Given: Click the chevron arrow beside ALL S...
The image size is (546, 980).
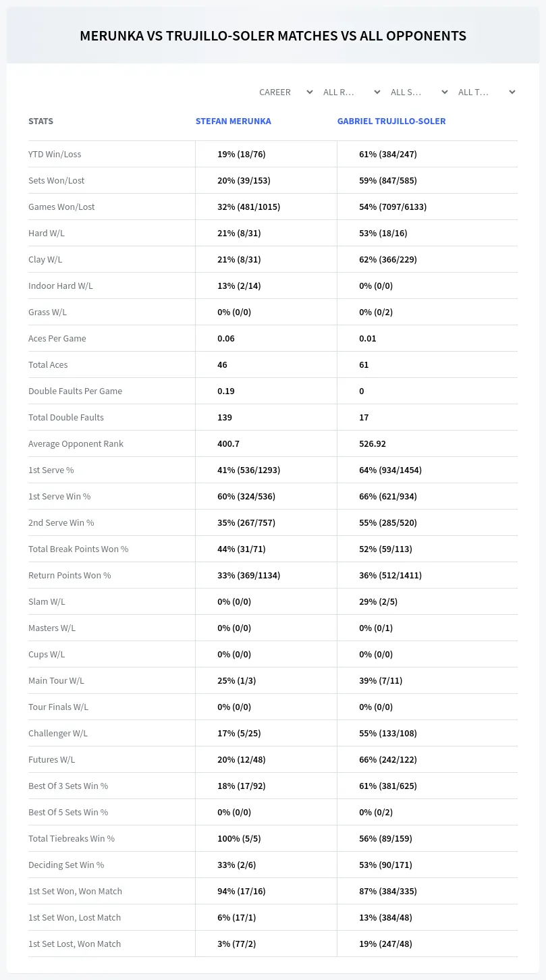Looking at the screenshot, I should pos(444,92).
